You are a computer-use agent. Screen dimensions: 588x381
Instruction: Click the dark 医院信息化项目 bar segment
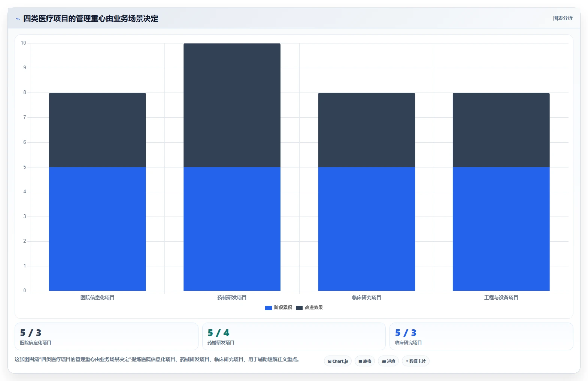coord(97,130)
